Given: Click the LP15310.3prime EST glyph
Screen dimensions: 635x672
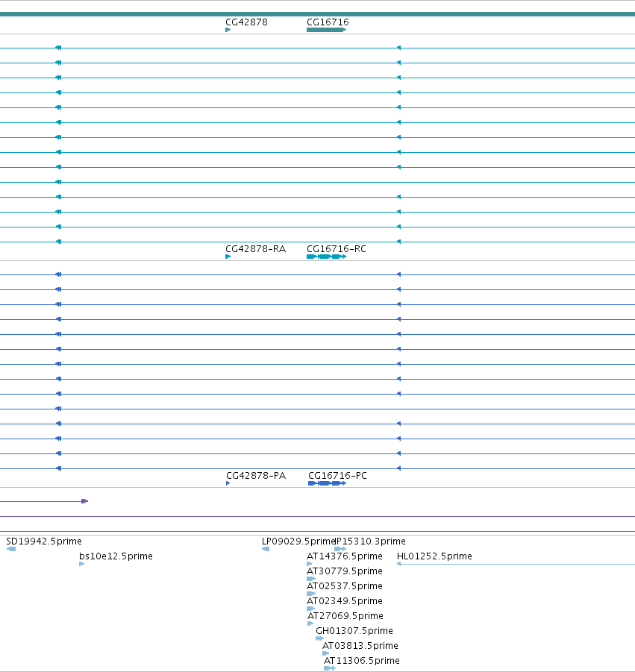Looking at the screenshot, I should click(340, 549).
